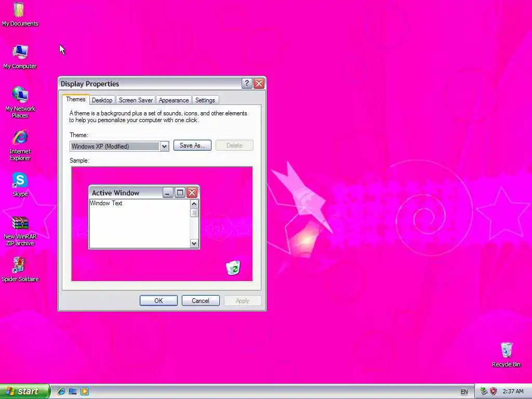Close the Display Properties dialog

coord(259,84)
